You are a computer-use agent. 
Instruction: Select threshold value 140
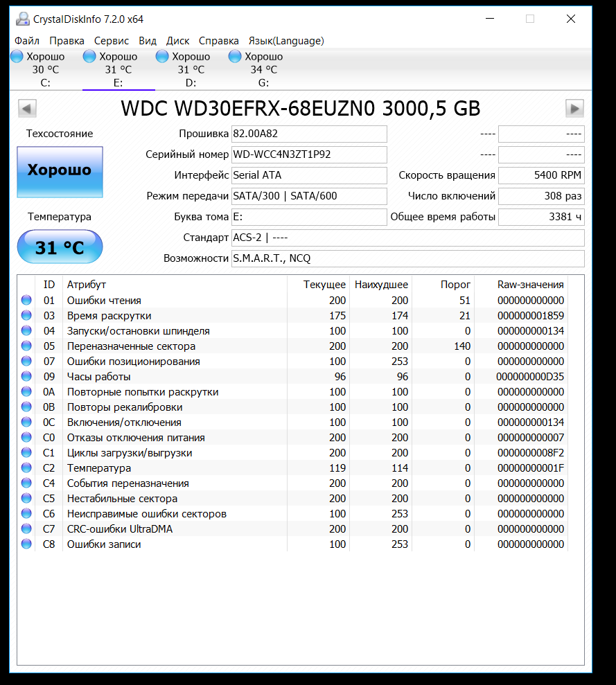[462, 346]
